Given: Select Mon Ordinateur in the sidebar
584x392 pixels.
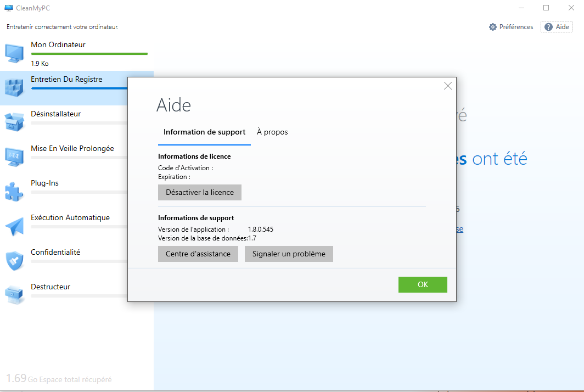Looking at the screenshot, I should point(58,44).
